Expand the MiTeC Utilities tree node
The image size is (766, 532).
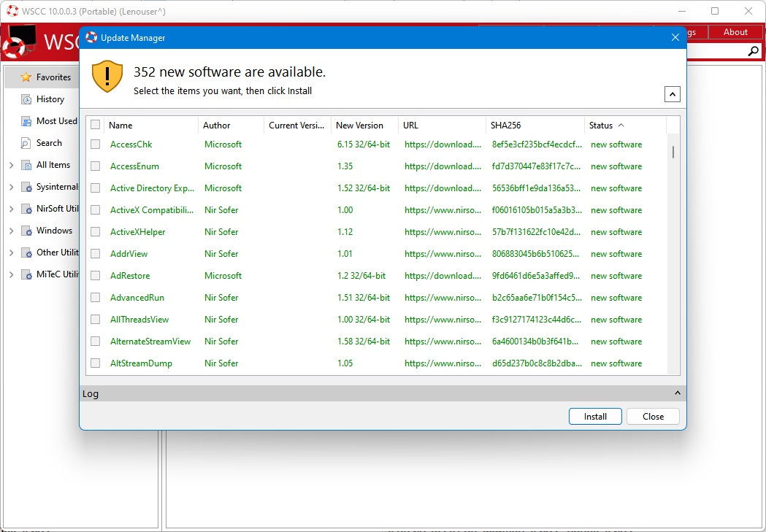coord(11,274)
